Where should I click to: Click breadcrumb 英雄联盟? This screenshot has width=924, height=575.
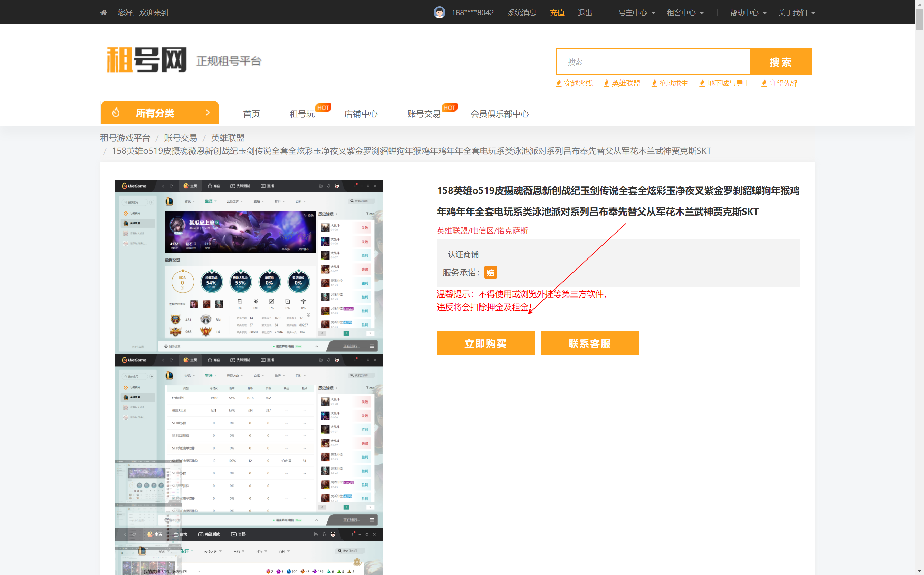(x=228, y=138)
